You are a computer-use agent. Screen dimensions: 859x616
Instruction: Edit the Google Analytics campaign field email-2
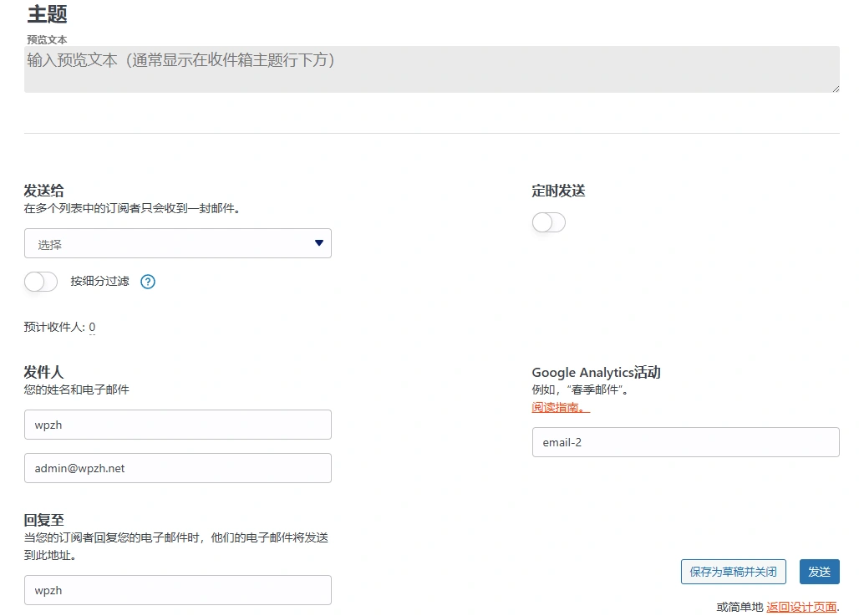click(685, 442)
